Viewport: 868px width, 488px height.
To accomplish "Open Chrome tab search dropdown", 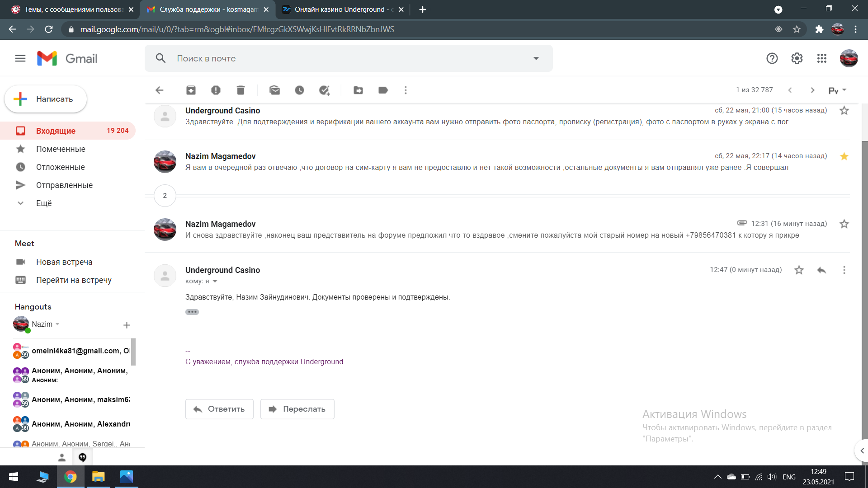I will coord(778,9).
